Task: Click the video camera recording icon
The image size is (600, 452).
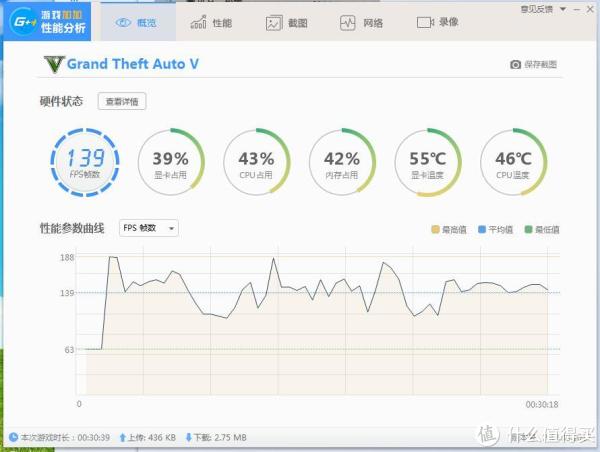Action: click(x=425, y=23)
